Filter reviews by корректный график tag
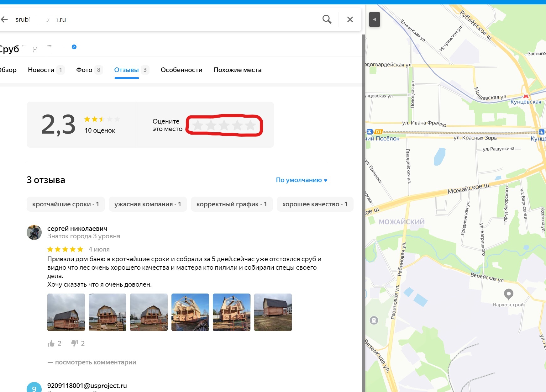The image size is (546, 392). pyautogui.click(x=232, y=204)
